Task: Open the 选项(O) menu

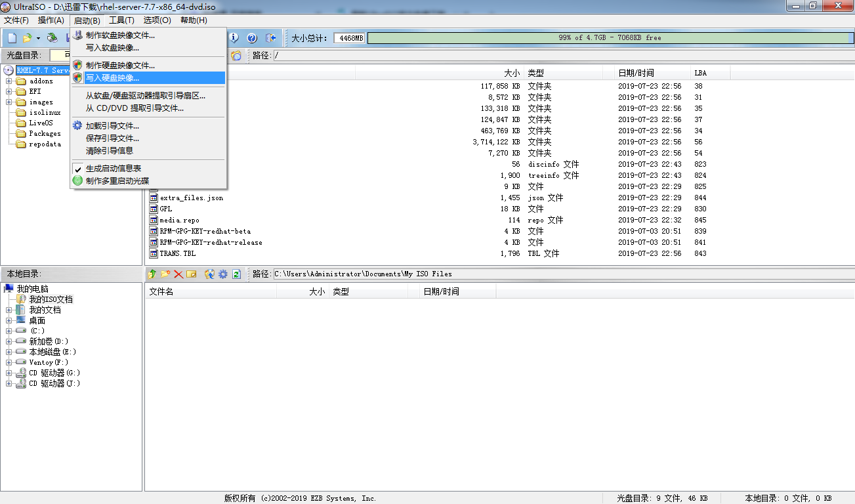Action: pyautogui.click(x=157, y=20)
